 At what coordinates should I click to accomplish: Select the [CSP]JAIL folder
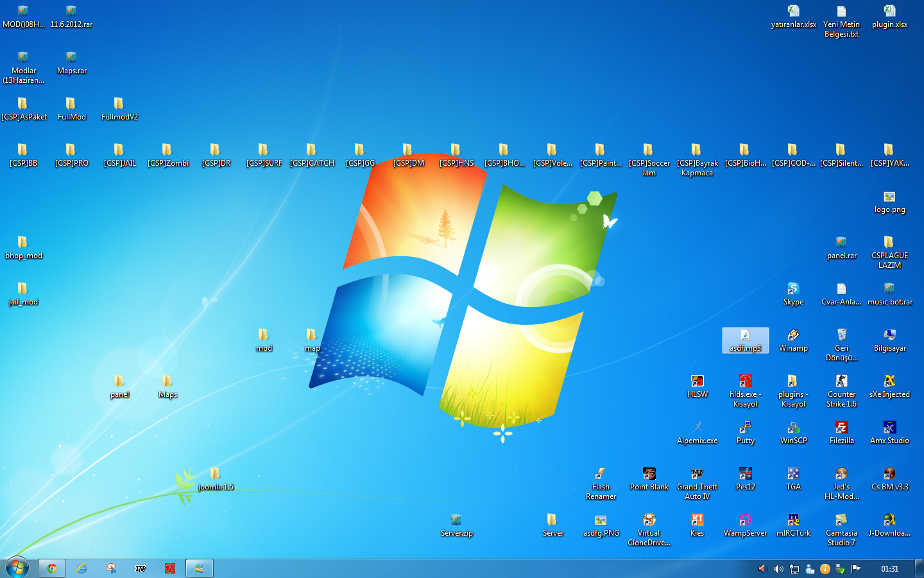[x=120, y=155]
